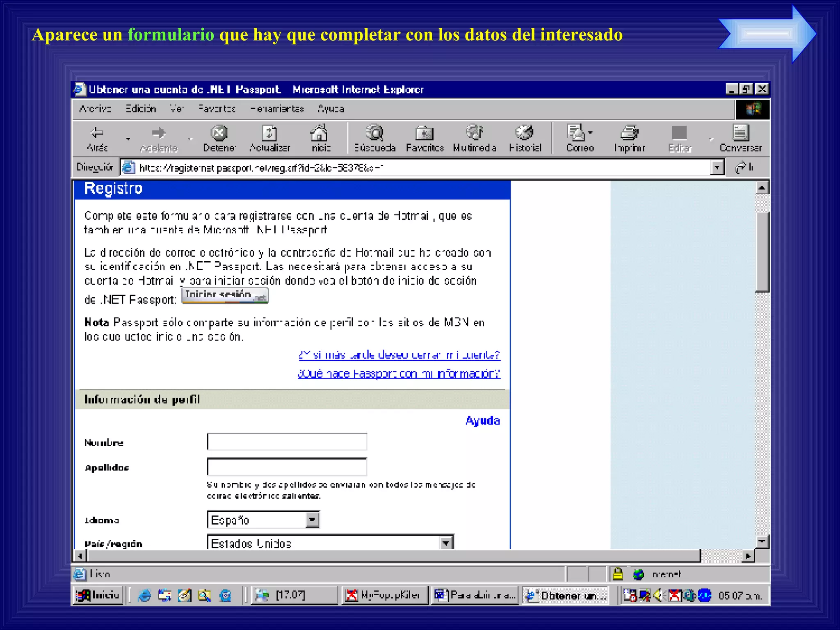
Task: Open the Multimedia toolbar button
Action: pos(475,139)
